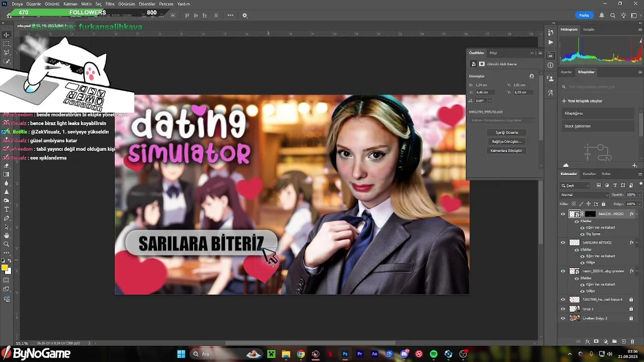
Task: Add a layer style via fx icon
Action: (x=587, y=341)
